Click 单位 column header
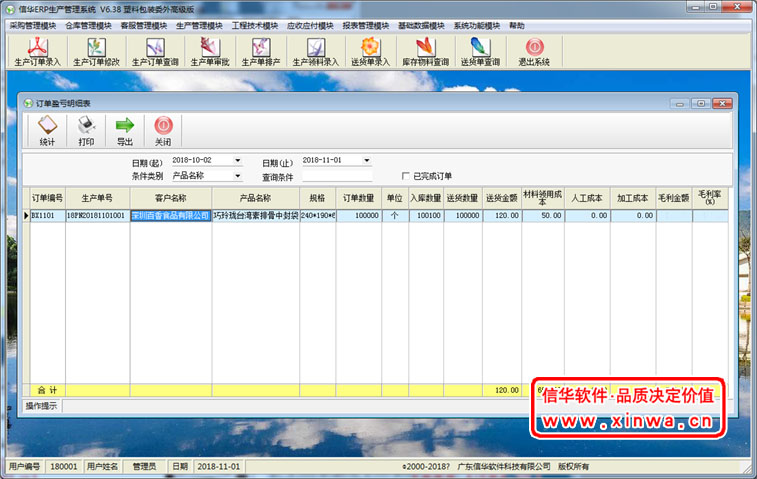The image size is (757, 479). (395, 198)
